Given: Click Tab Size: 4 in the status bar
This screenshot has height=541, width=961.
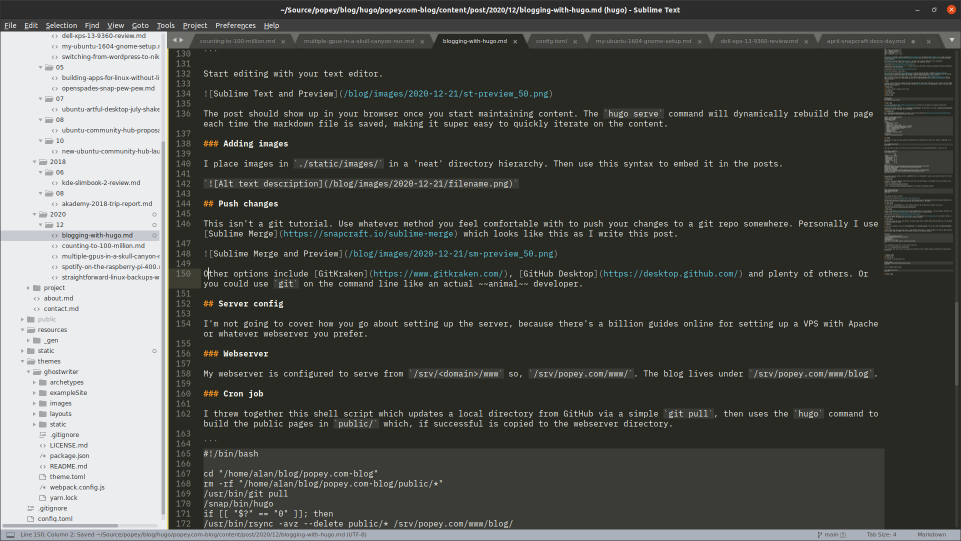Looking at the screenshot, I should coord(881,535).
